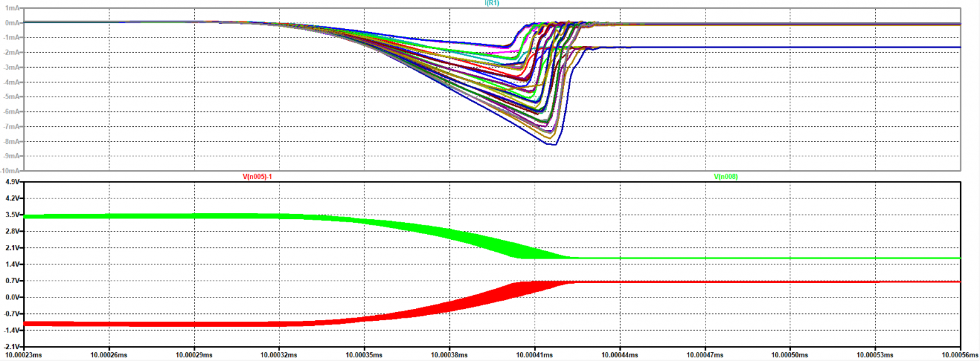The width and height of the screenshot is (980, 361).
Task: Click the 10.00035ms time axis label
Action: (x=365, y=355)
